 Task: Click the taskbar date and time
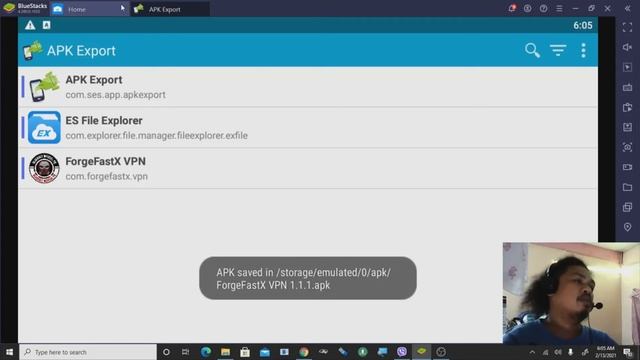pyautogui.click(x=606, y=352)
